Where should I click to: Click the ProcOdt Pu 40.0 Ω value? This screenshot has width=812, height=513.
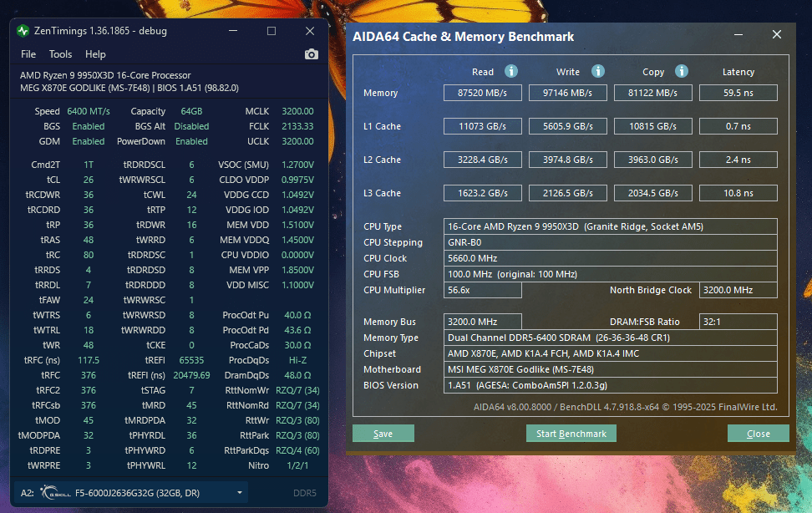pyautogui.click(x=297, y=315)
